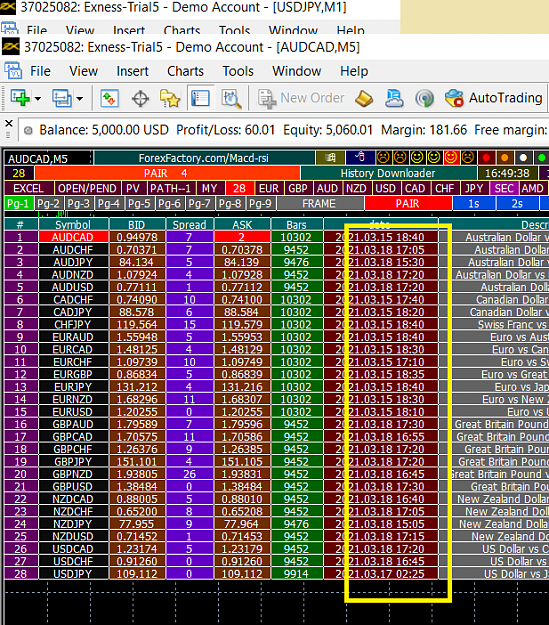Screen dimensions: 549x625
Task: Click the Profiles toolbar icon
Action: coord(62,98)
